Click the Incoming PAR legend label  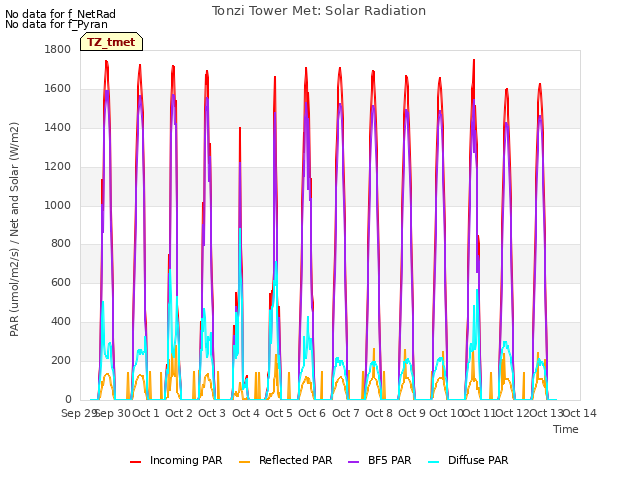[x=186, y=460]
